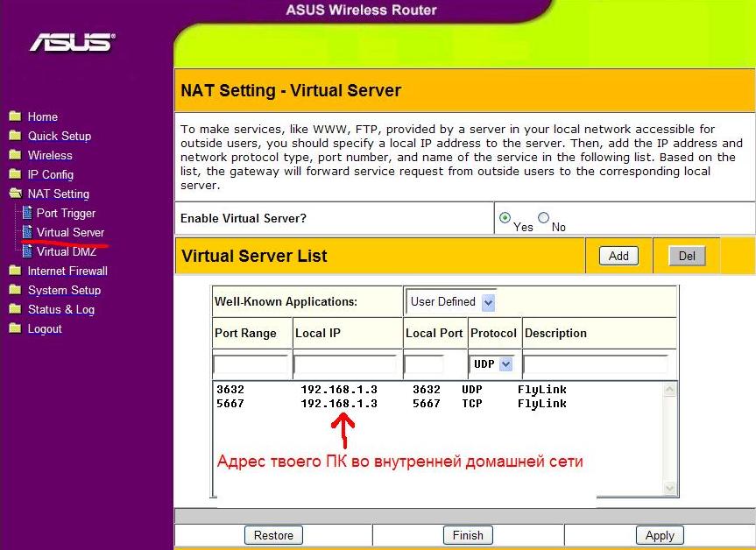Screen dimensions: 756x550
Task: Open the System Setup menu
Action: (64, 290)
